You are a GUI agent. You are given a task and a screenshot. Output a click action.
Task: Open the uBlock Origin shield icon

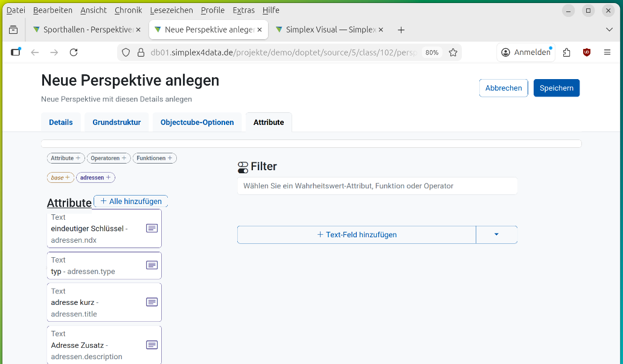[587, 53]
